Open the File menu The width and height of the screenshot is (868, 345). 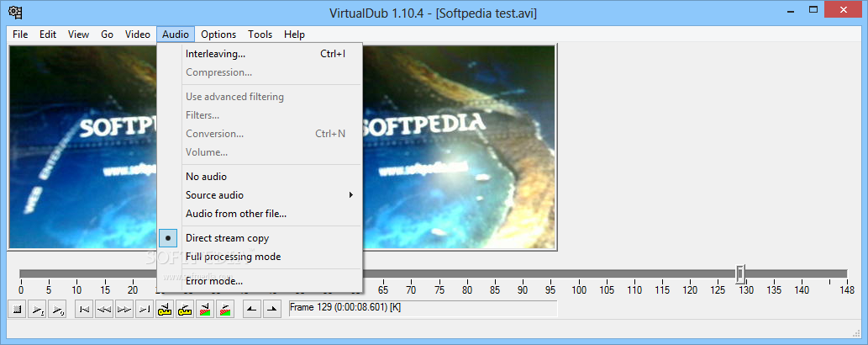20,34
